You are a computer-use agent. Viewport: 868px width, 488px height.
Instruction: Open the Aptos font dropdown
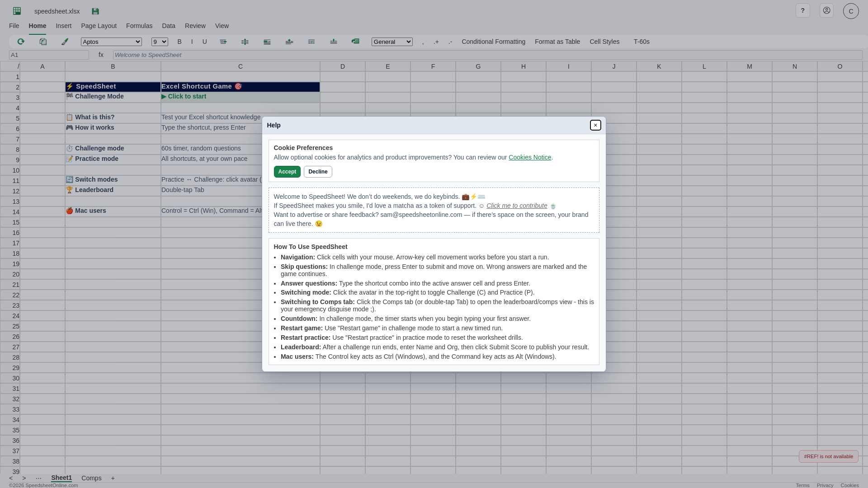point(111,42)
